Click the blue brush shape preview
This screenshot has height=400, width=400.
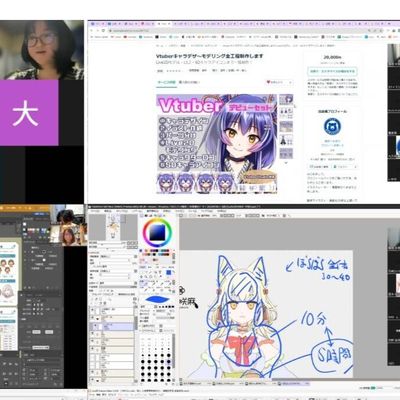[157, 299]
